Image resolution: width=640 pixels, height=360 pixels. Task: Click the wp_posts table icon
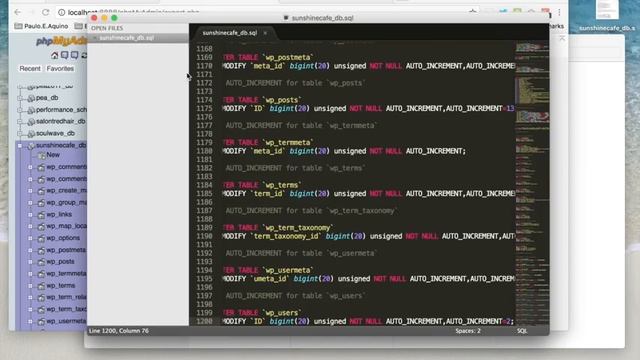click(x=41, y=262)
